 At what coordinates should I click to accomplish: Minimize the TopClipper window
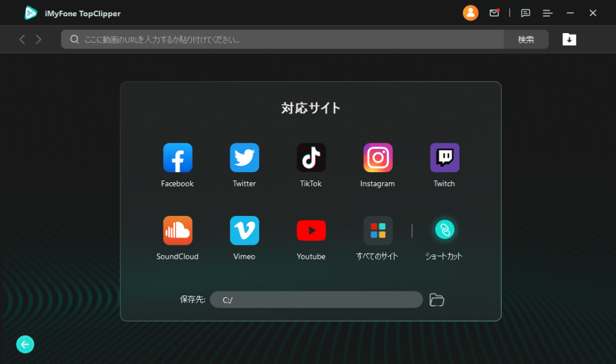click(x=570, y=13)
